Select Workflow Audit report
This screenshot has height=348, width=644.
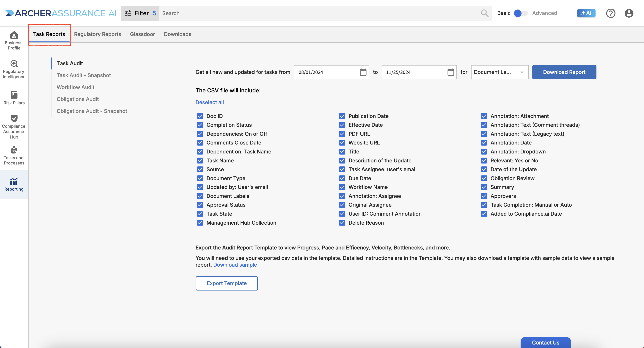[76, 87]
